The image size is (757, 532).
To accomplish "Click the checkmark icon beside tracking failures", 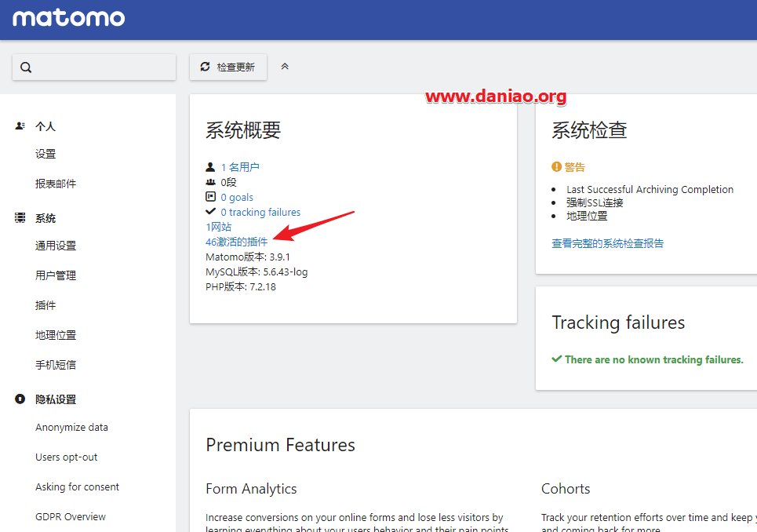I will coord(210,211).
